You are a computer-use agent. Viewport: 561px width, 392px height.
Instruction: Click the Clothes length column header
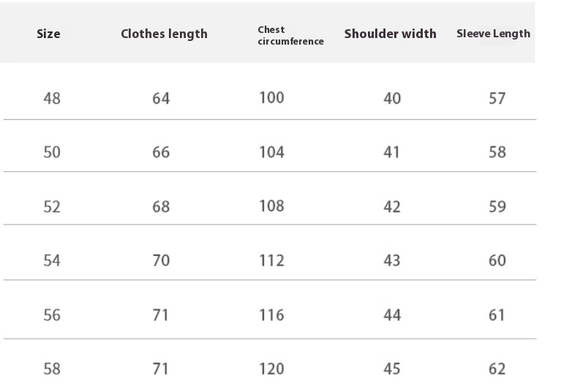pos(165,34)
